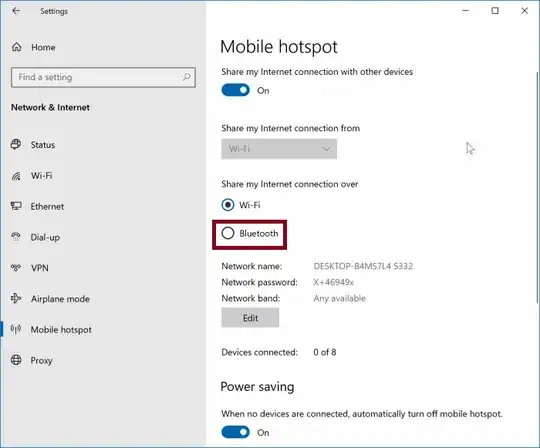
Task: Click the Edit network button
Action: coord(250,317)
